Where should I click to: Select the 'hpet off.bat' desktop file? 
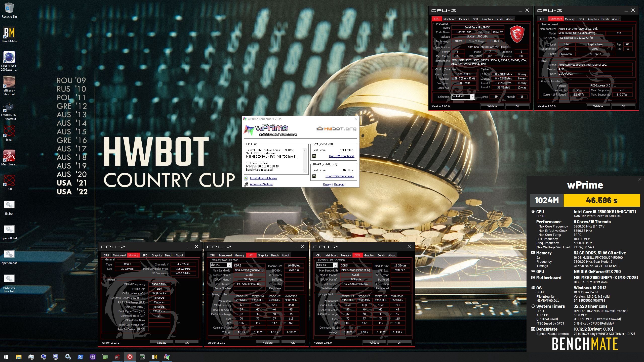(9, 232)
